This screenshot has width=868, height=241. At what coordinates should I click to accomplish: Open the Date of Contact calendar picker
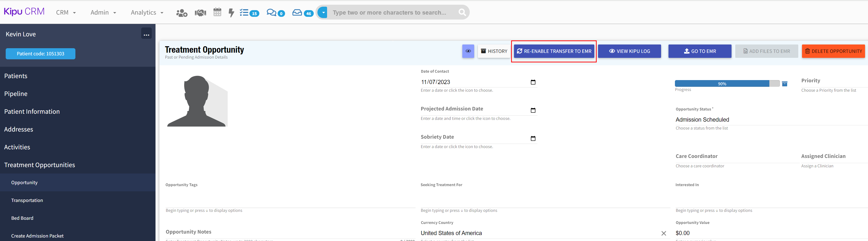pos(533,82)
